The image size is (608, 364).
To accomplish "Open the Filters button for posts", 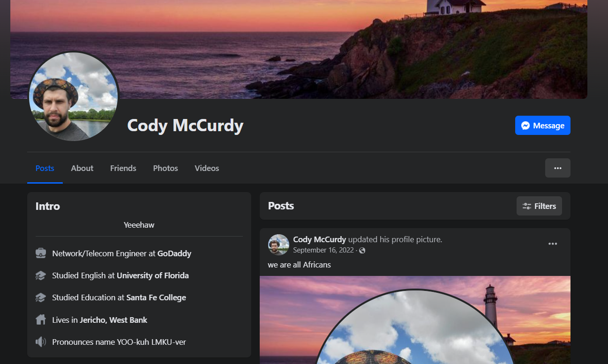I will pyautogui.click(x=539, y=206).
